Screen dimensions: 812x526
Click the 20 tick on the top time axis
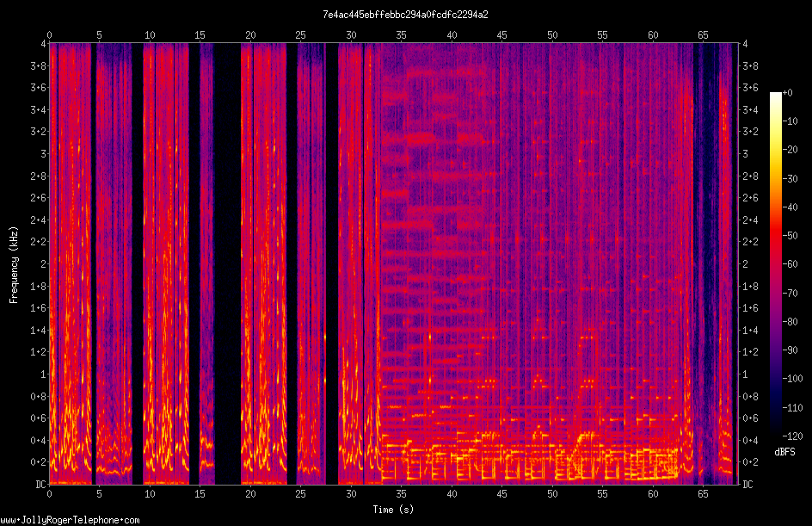250,34
